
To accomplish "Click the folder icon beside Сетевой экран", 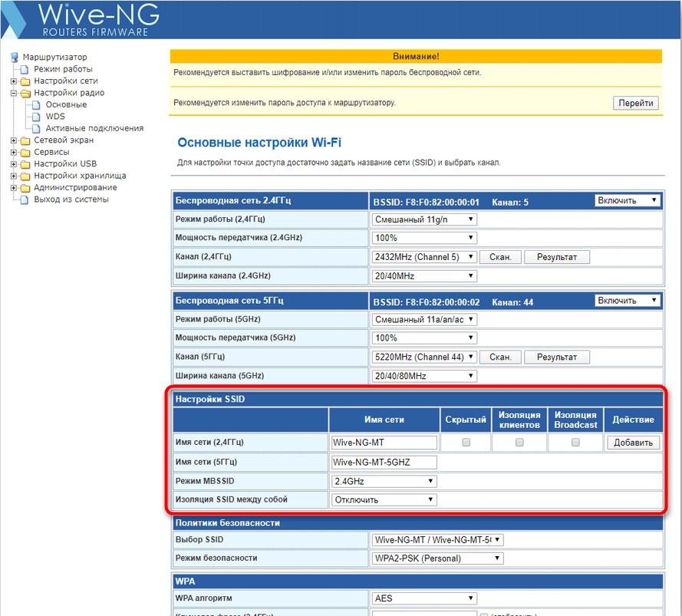I will point(25,140).
